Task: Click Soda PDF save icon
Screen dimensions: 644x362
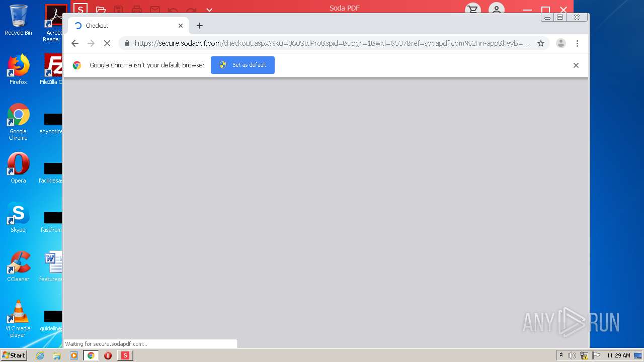Action: [x=119, y=10]
